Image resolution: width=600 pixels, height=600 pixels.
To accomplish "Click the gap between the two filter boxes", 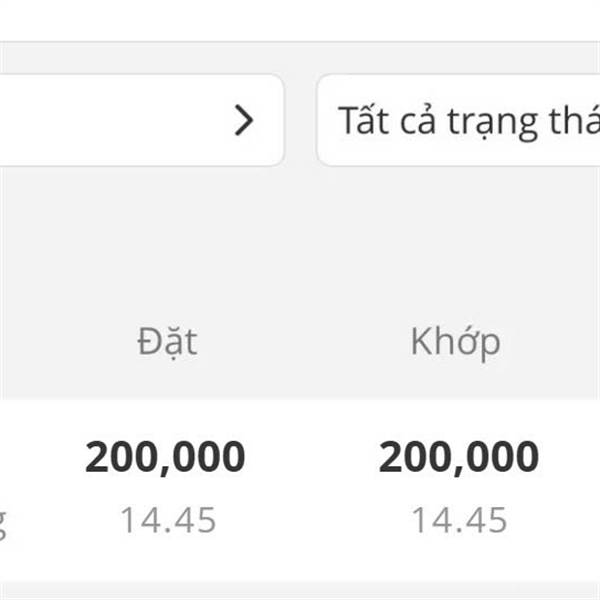I will (x=301, y=121).
